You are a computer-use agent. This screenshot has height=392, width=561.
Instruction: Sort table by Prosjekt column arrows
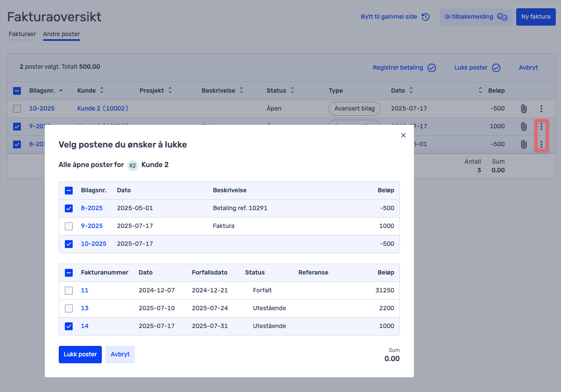tap(170, 90)
